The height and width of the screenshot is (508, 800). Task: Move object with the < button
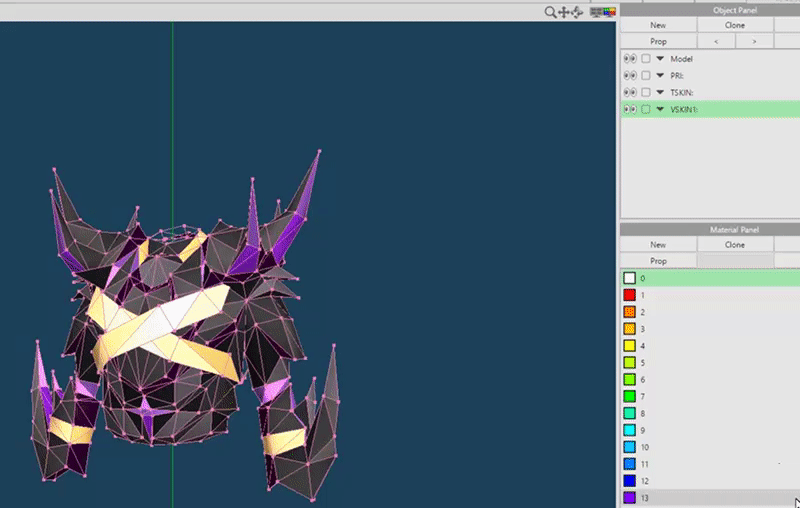tap(716, 41)
